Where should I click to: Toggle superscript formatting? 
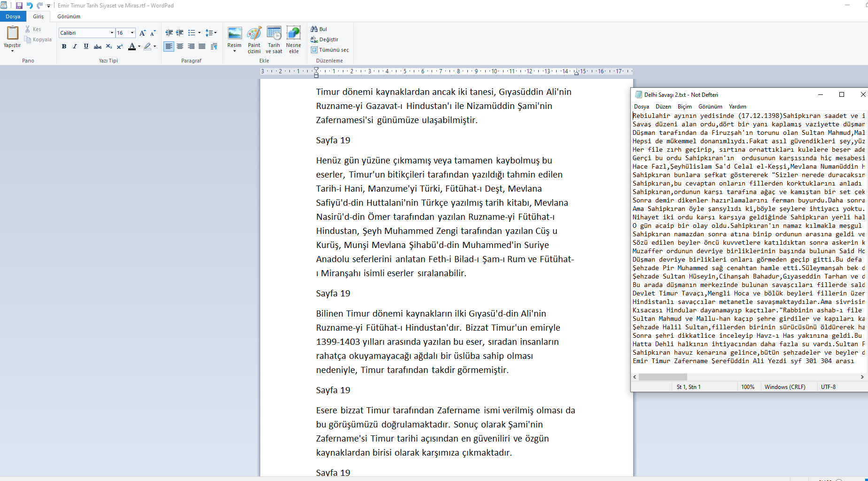click(x=120, y=47)
